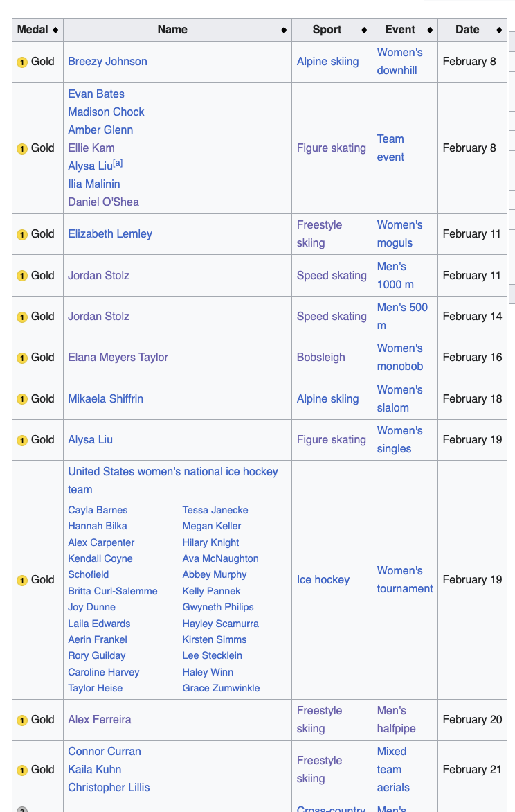515x812 pixels.
Task: Open Kelly Pannek link
Action: click(211, 592)
